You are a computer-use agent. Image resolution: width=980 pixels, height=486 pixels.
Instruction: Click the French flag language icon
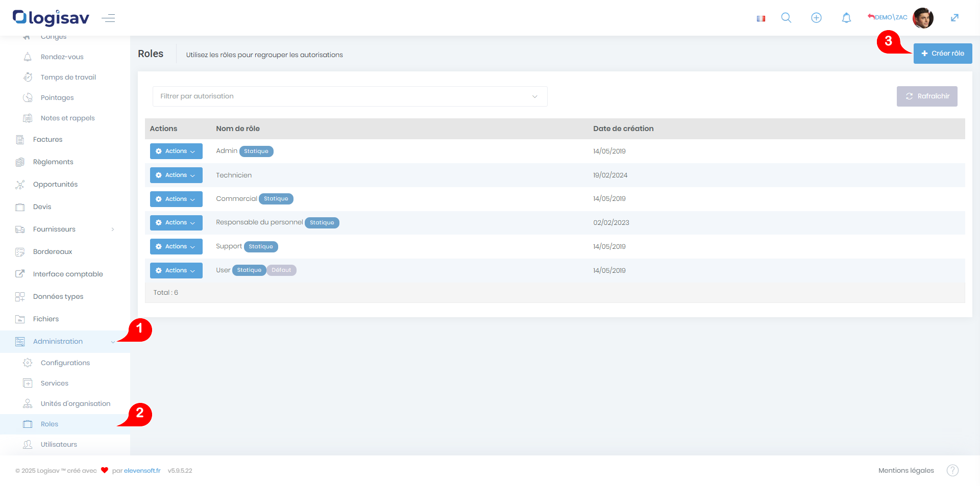[761, 18]
